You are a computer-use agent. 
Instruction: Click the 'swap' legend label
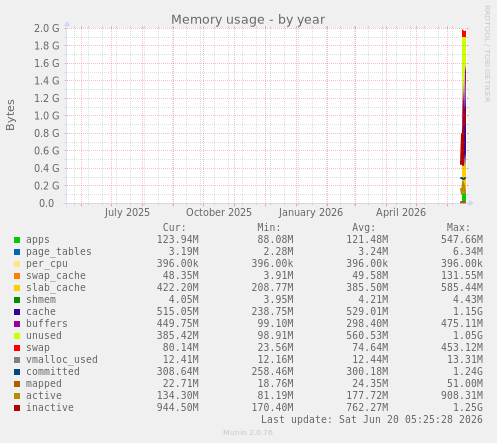38,348
